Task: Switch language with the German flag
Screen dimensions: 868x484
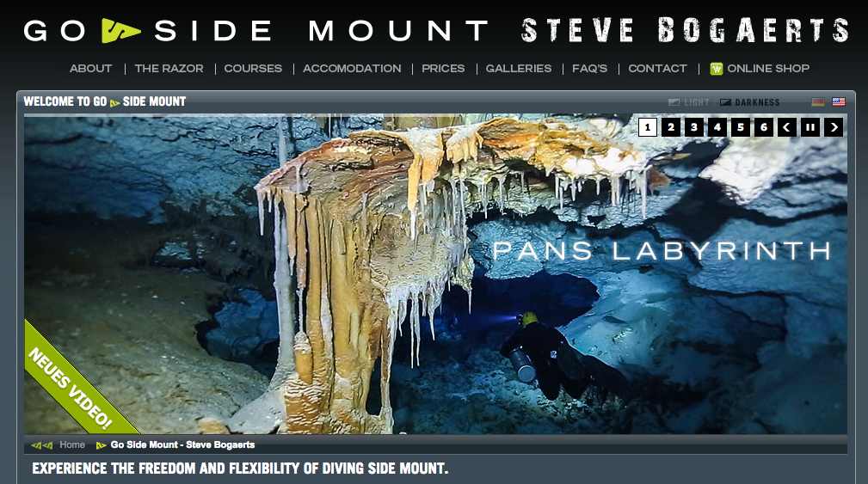Action: (818, 101)
